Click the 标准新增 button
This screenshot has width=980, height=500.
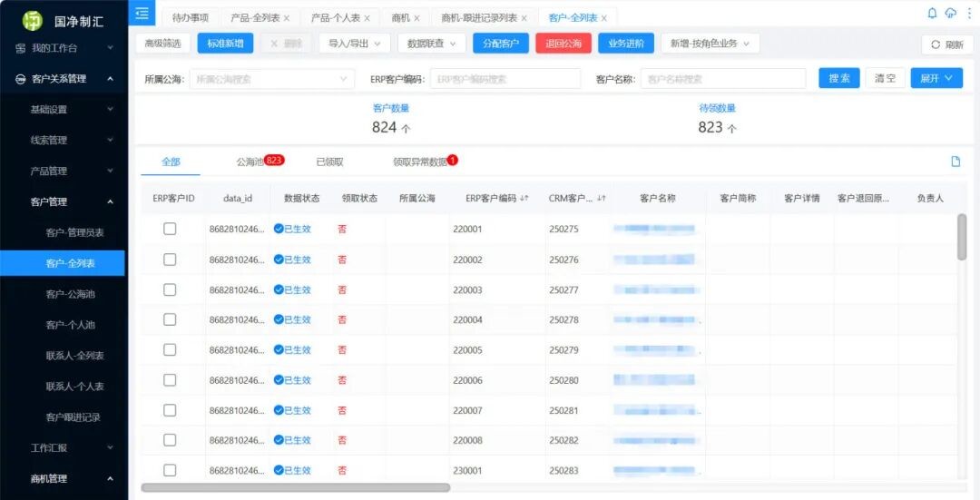click(224, 44)
